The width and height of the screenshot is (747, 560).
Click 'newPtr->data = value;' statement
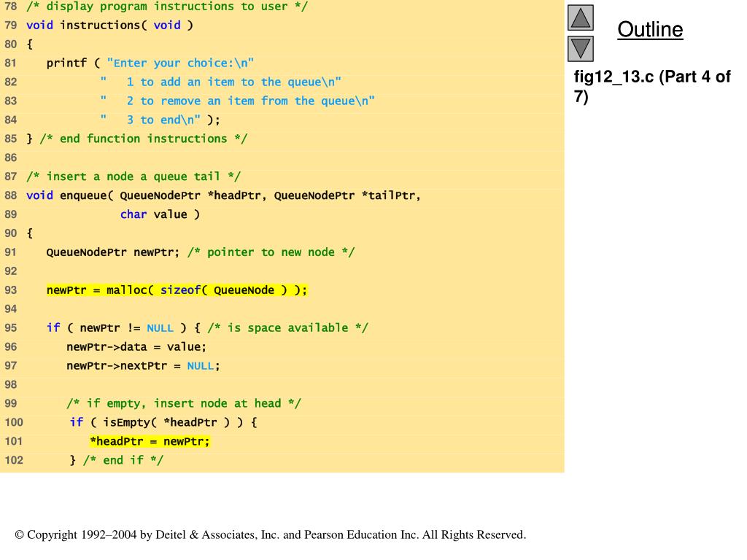136,346
